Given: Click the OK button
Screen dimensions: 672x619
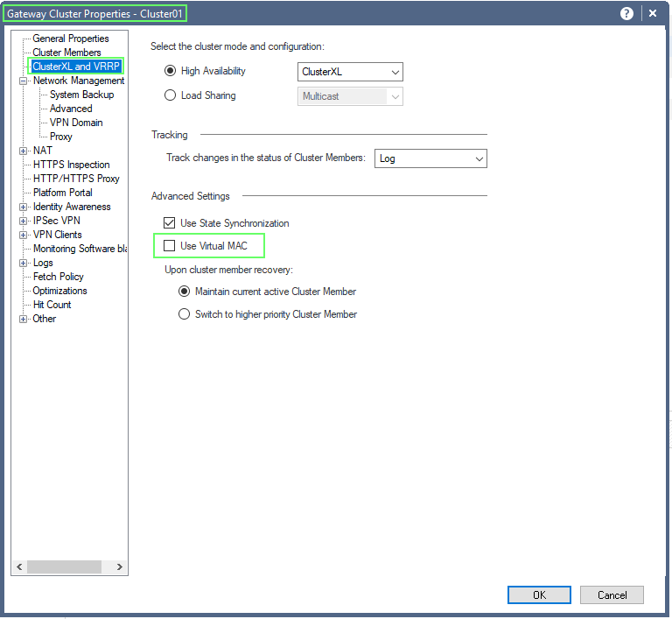Looking at the screenshot, I should click(x=539, y=595).
